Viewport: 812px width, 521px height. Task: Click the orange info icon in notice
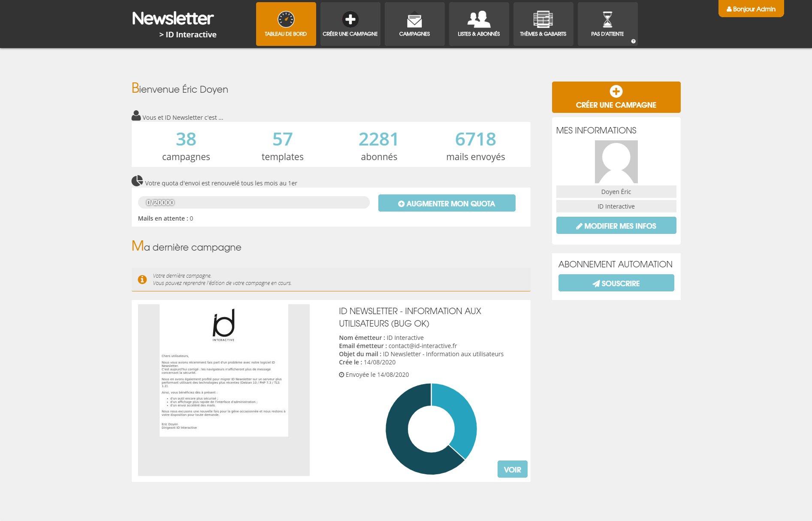142,279
